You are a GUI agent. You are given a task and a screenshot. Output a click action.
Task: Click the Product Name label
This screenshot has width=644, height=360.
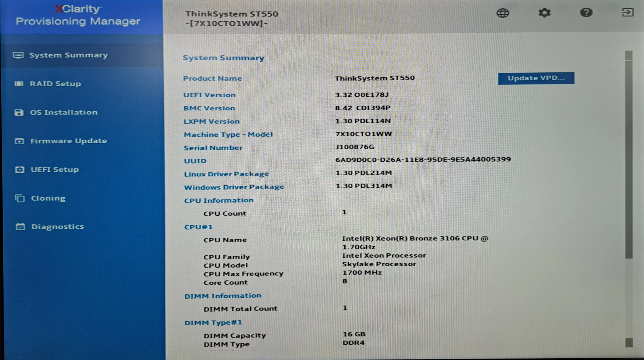pos(212,79)
